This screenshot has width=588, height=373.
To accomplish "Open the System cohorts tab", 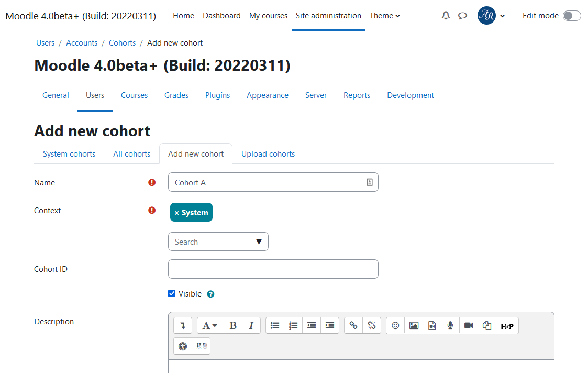I will pos(69,154).
